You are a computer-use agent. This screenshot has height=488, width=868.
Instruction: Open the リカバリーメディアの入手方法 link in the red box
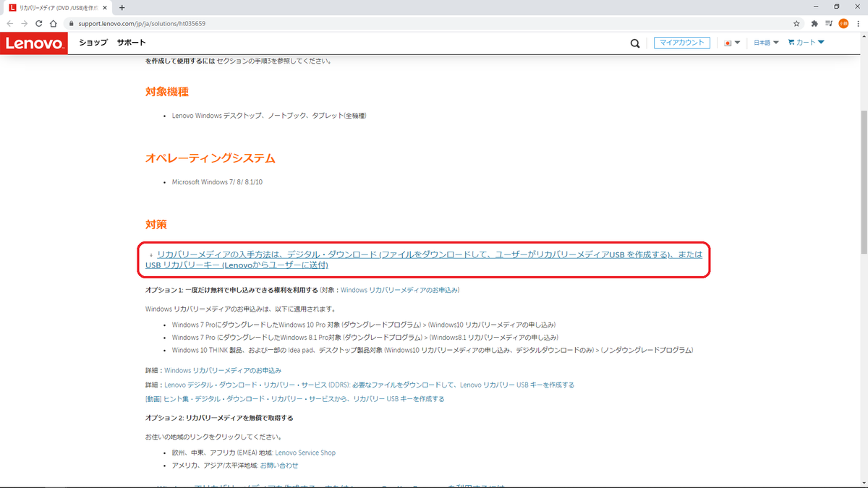[x=424, y=260]
